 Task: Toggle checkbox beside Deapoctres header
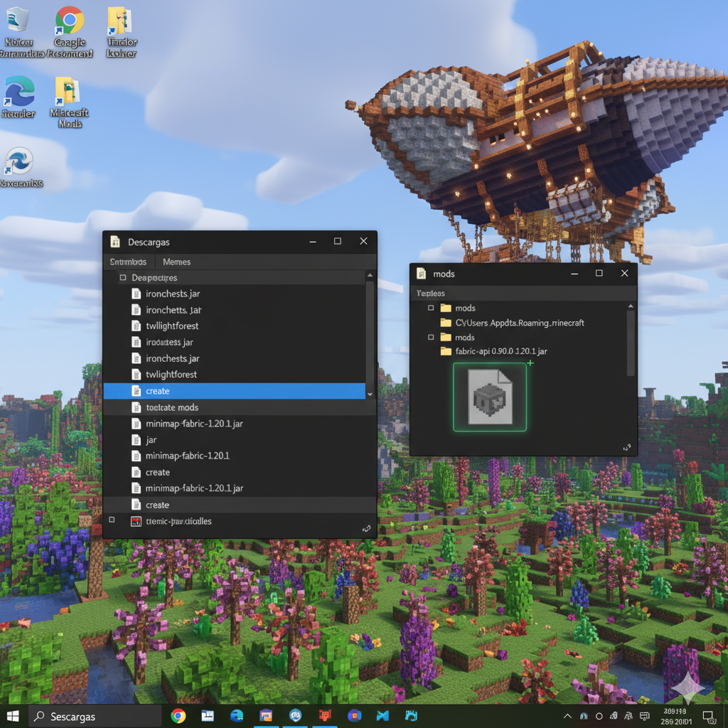tap(122, 278)
